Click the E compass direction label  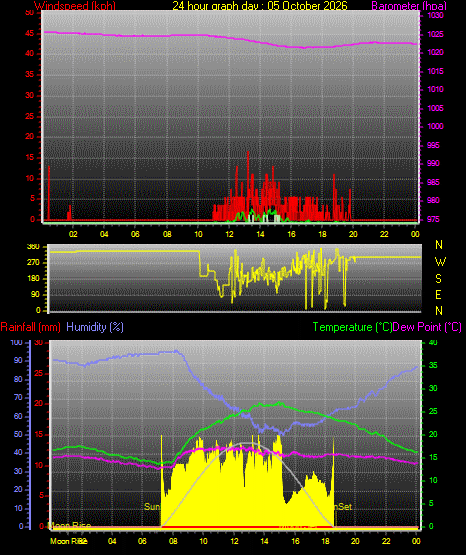[x=438, y=295]
